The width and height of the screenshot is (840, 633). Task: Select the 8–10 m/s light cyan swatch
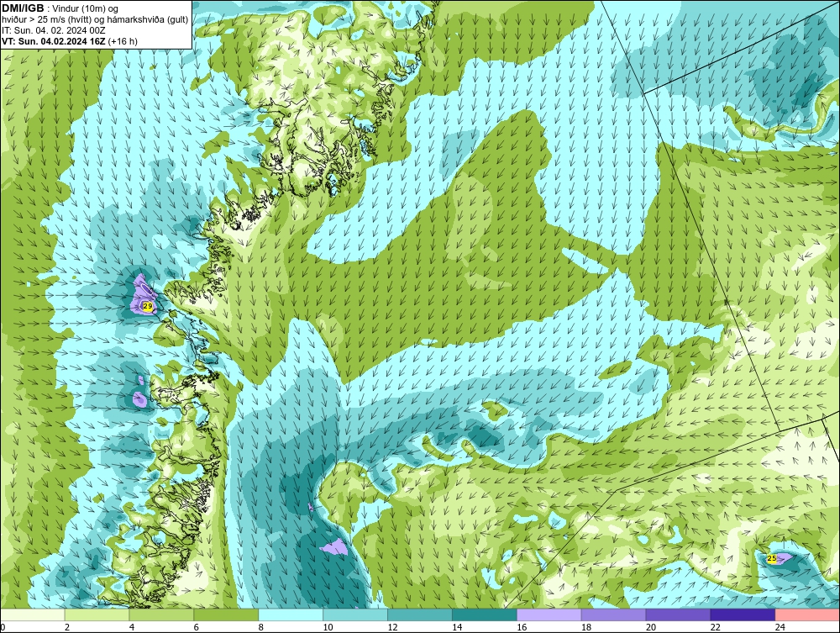(x=291, y=615)
